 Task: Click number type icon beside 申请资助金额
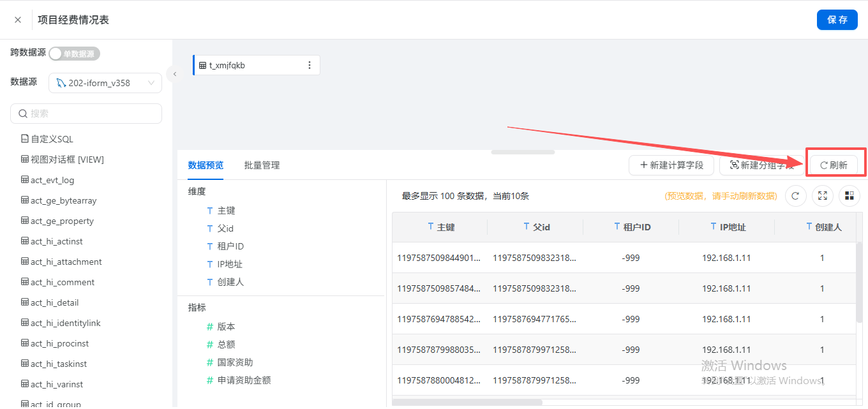point(210,380)
